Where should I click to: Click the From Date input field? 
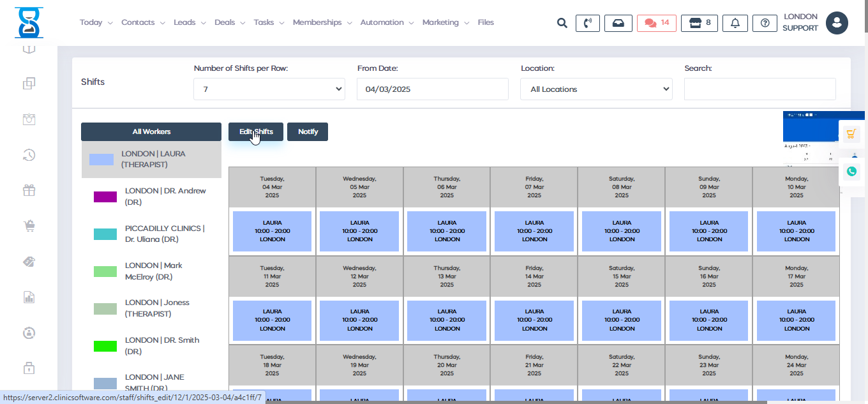(x=432, y=89)
